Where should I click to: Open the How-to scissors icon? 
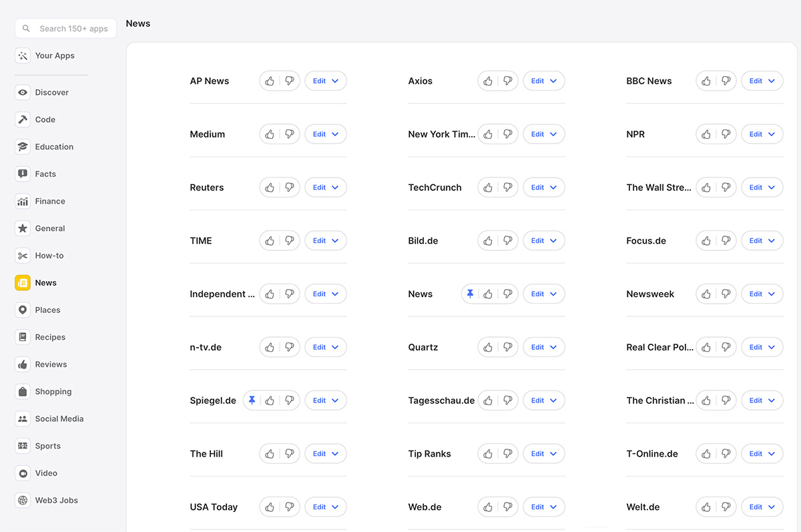(x=23, y=256)
